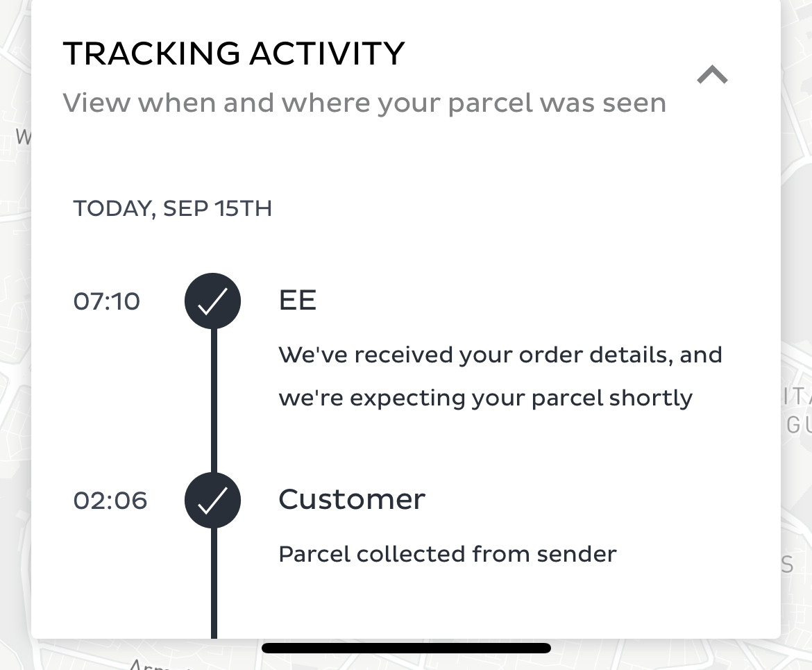Viewport: 812px width, 670px height.
Task: Tap the 02:06 timestamp
Action: pyautogui.click(x=110, y=501)
